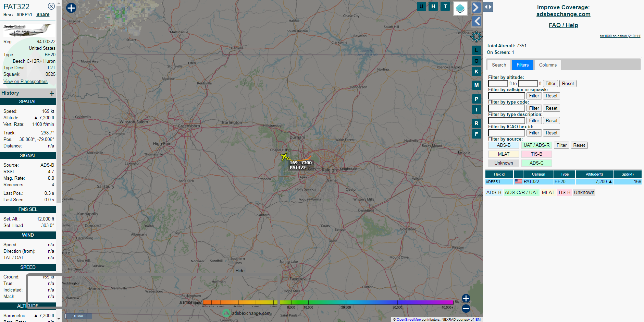Select the PAT322 aircraft icon on map
Image resolution: width=644 pixels, height=322 pixels.
pos(285,157)
